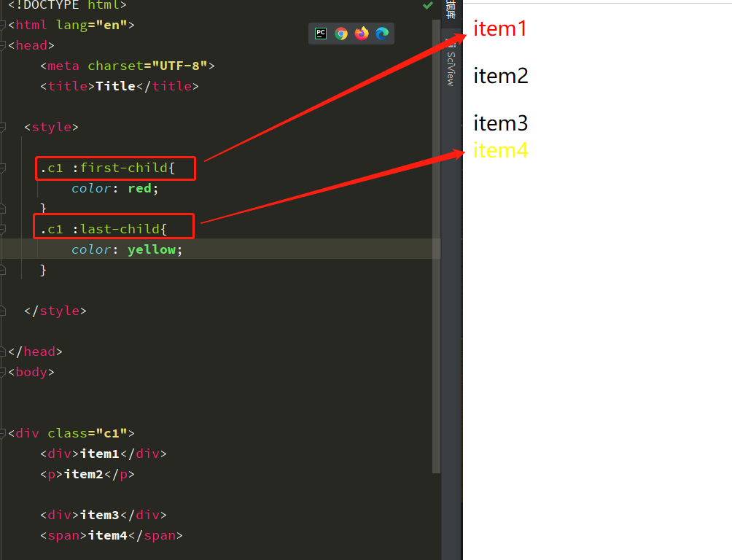Viewport: 732px width, 560px height.
Task: Collapse the div class c1 fold marker
Action: [3, 433]
